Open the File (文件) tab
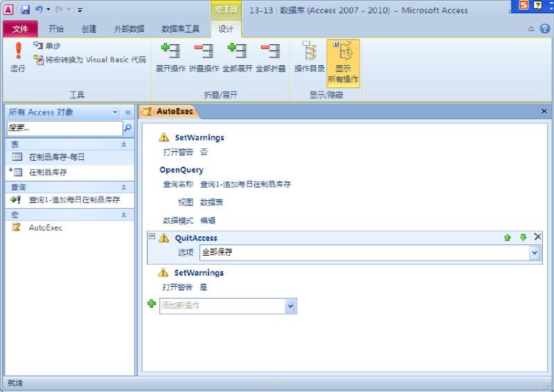Screen dimensions: 554x392 pyautogui.click(x=20, y=28)
